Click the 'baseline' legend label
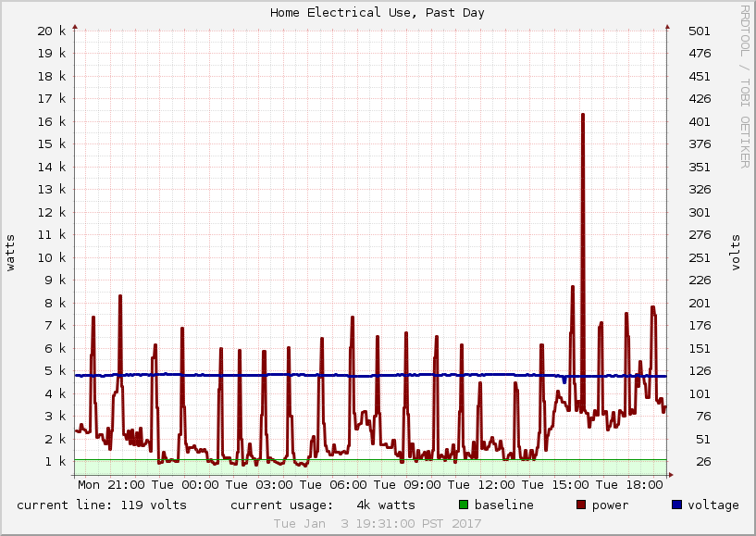756x536 pixels. click(x=503, y=505)
